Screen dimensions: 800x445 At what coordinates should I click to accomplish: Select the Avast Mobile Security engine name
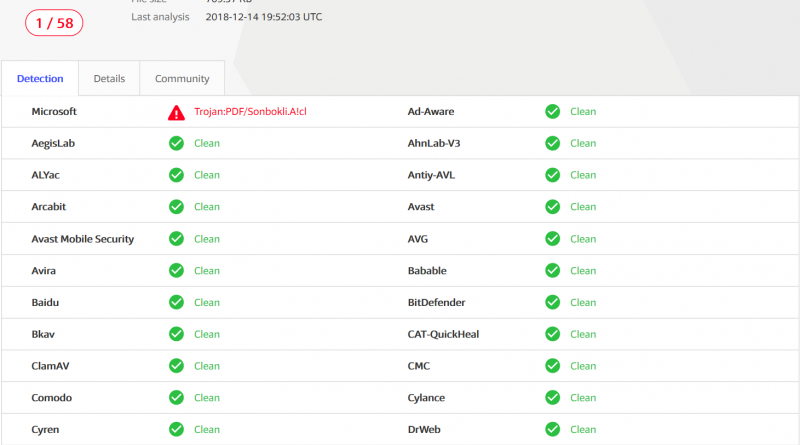[83, 239]
